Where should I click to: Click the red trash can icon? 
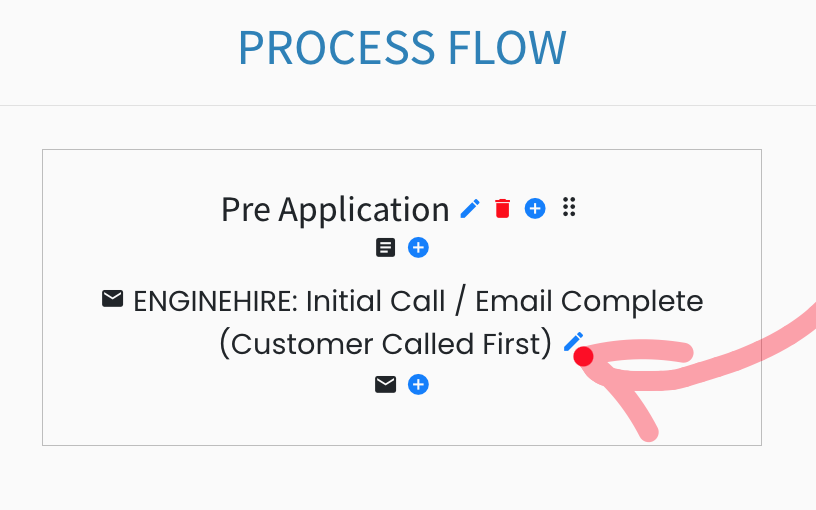502,208
